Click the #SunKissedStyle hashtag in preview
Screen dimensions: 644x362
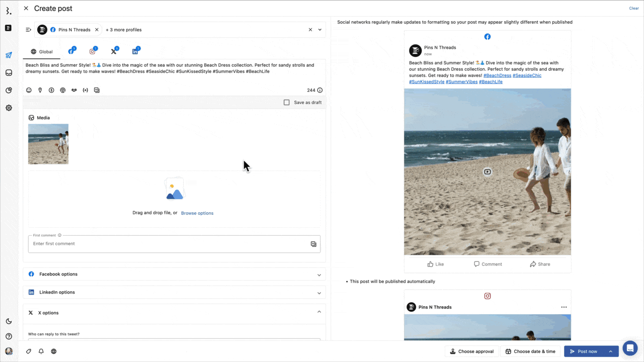(x=427, y=81)
